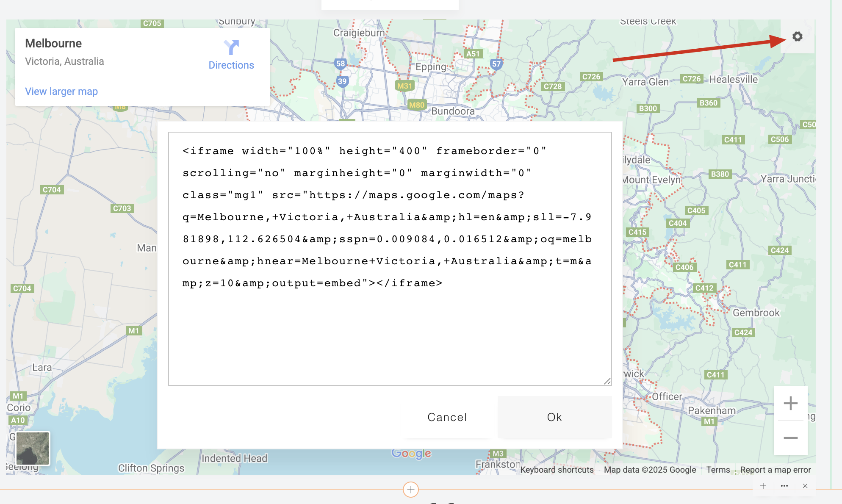Click the C406 road shield
The height and width of the screenshot is (504, 842).
(684, 267)
